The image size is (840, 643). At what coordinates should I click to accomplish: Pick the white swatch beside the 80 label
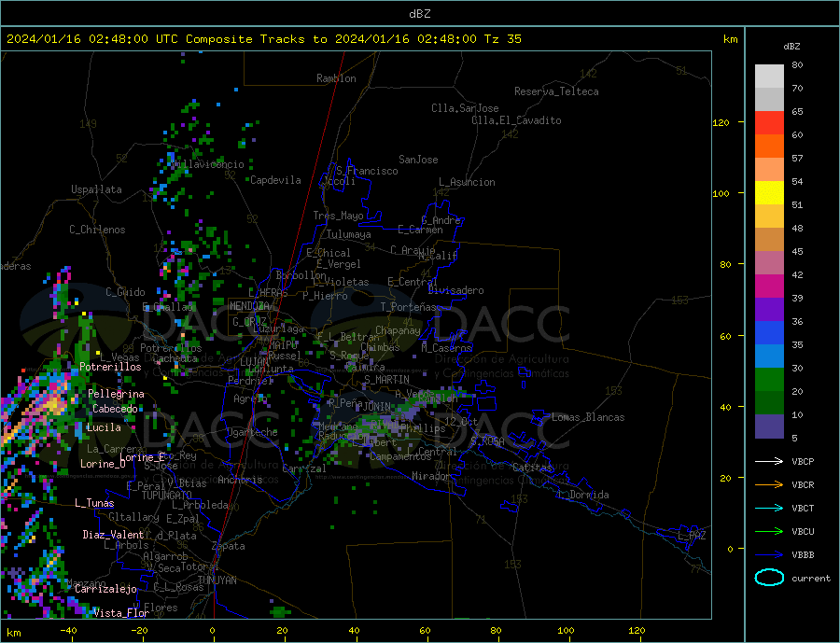click(769, 77)
